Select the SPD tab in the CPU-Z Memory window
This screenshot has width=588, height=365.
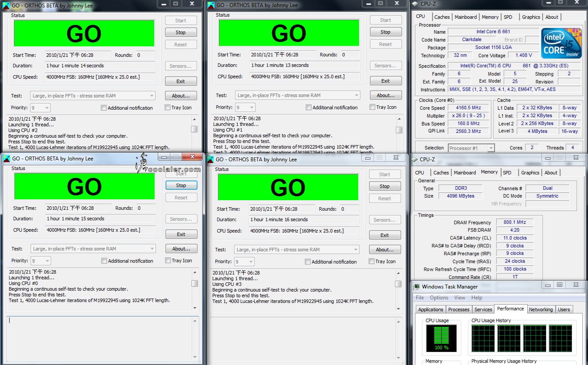tap(507, 173)
